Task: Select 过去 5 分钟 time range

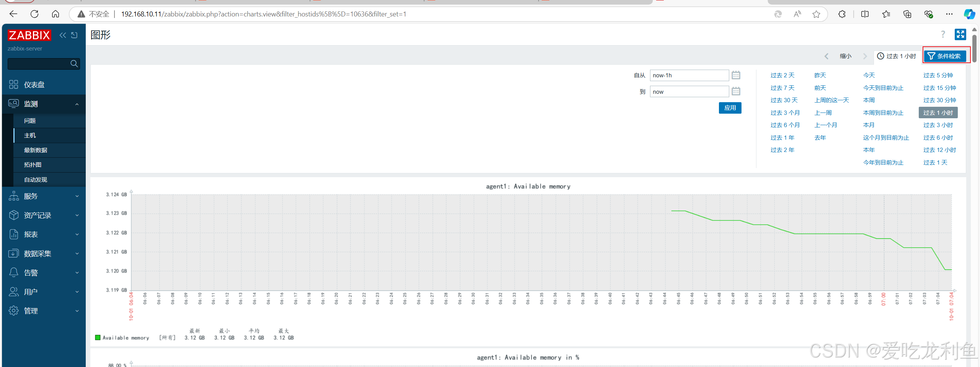Action: pos(938,75)
